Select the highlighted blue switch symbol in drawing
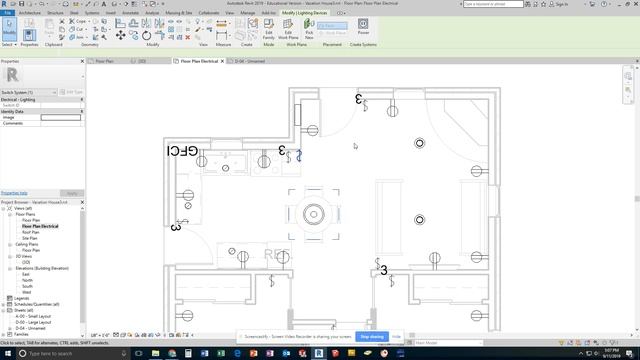640x360 pixels. [x=299, y=156]
